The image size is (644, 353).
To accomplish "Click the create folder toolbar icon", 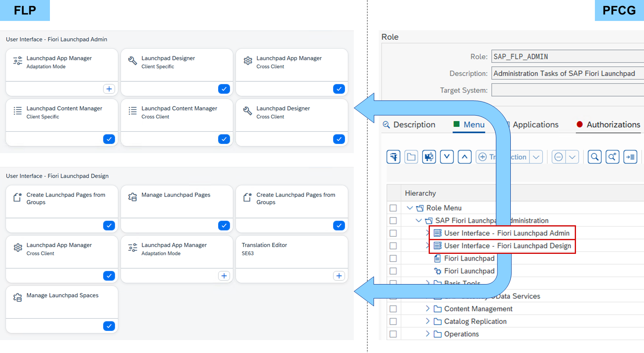I will [411, 157].
